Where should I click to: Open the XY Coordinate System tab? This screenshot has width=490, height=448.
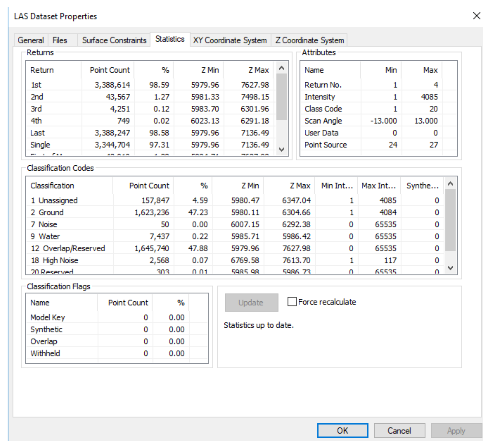coord(230,40)
